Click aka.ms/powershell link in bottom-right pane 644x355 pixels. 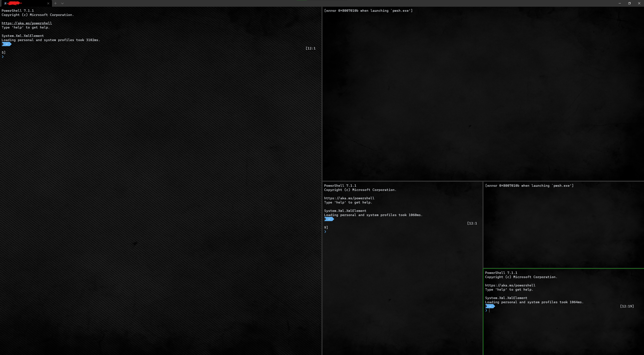[510, 285]
